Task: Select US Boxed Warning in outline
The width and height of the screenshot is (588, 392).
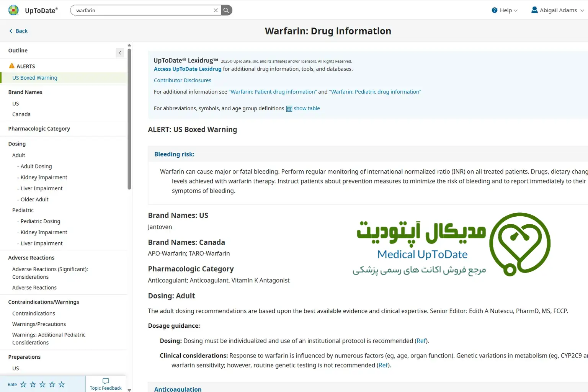Action: [35, 78]
